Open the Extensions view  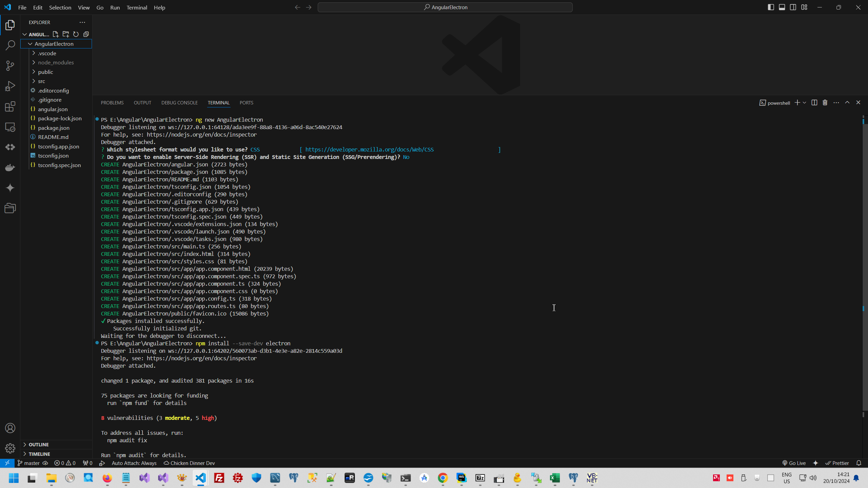click(x=10, y=107)
